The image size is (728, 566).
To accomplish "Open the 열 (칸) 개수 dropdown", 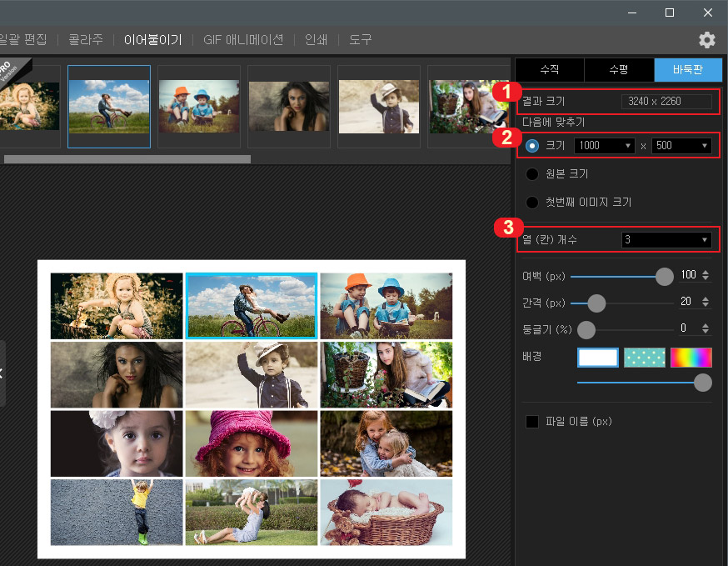I will (666, 240).
